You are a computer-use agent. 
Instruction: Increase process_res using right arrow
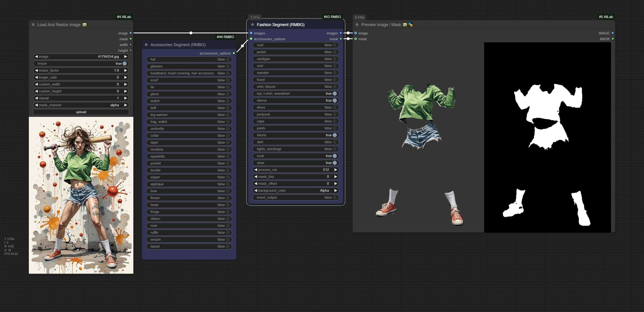[x=336, y=170]
